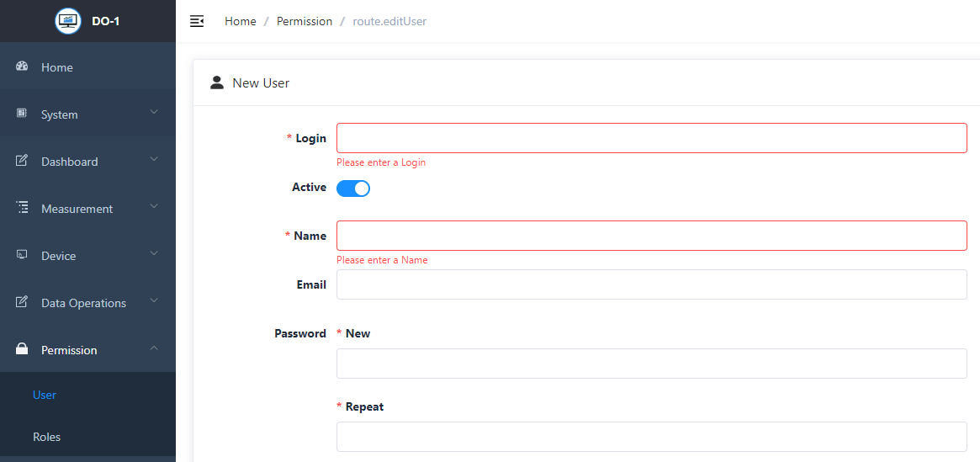Expand the System menu chevron

[x=154, y=112]
